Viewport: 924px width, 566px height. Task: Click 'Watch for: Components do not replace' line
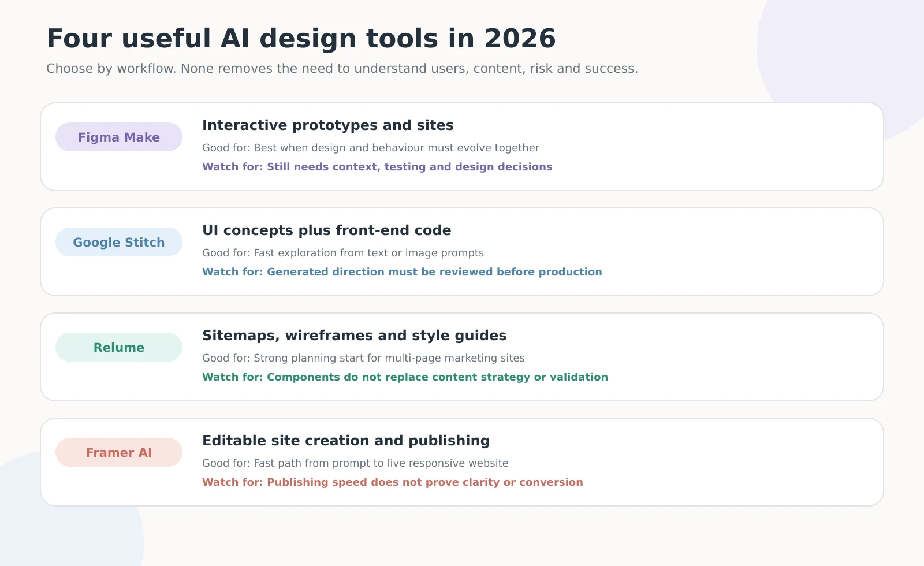(x=405, y=377)
